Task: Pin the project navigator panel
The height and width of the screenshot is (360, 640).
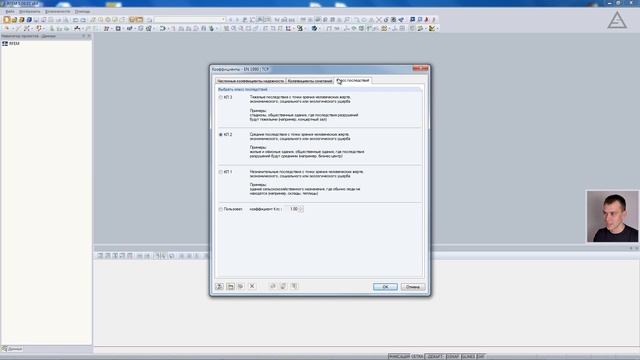Action: [84, 36]
